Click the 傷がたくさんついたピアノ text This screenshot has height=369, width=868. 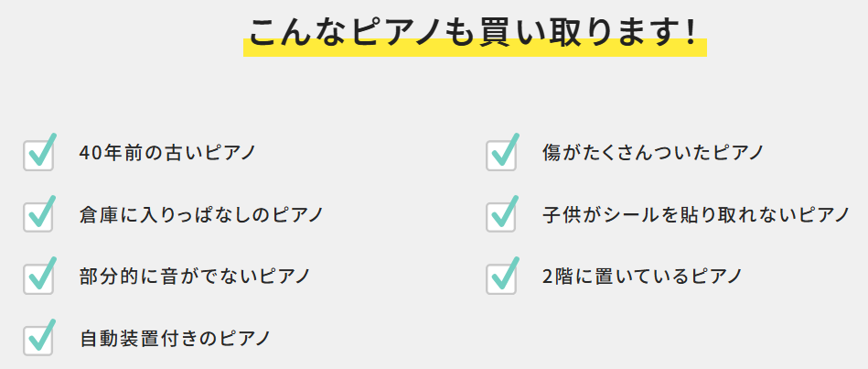(x=653, y=153)
